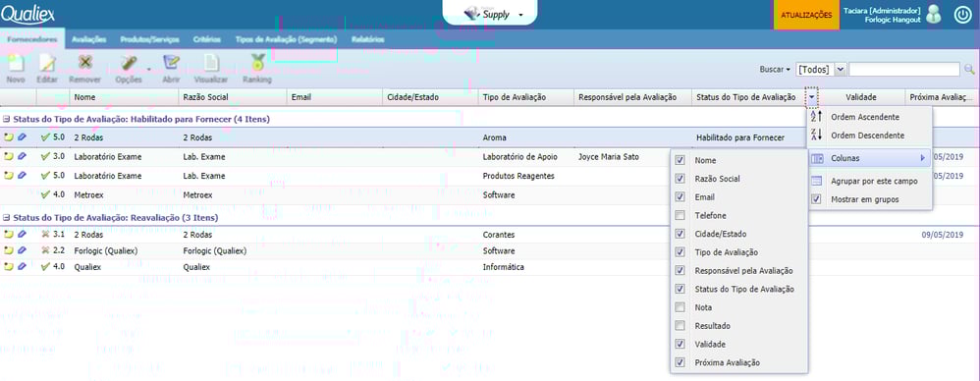Click the user avatar icon
The image size is (980, 381).
tap(933, 15)
